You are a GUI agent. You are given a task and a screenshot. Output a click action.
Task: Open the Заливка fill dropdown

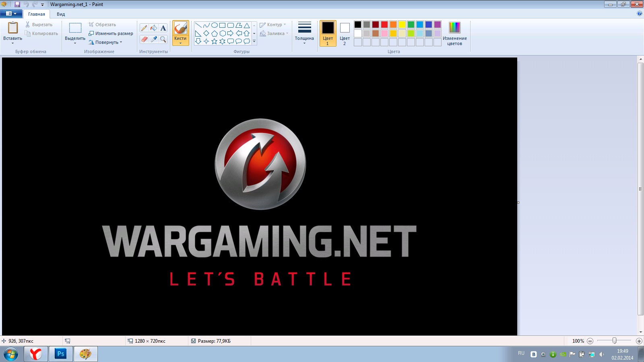pos(274,33)
